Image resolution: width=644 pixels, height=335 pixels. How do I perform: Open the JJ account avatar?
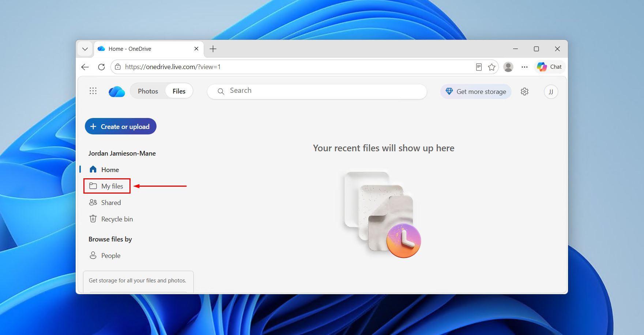click(551, 92)
